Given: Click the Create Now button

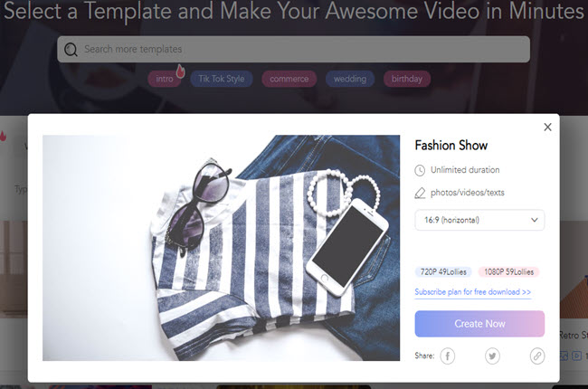Looking at the screenshot, I should pyautogui.click(x=479, y=324).
